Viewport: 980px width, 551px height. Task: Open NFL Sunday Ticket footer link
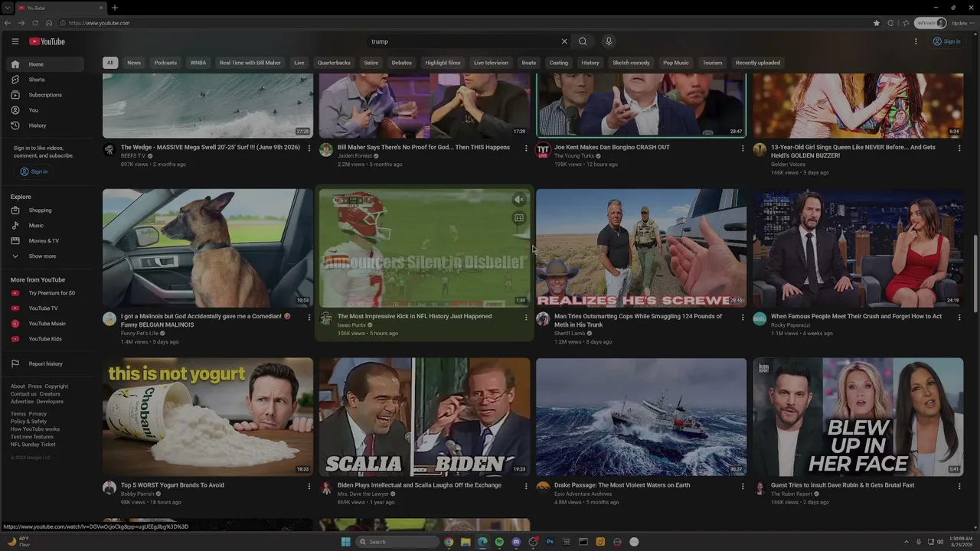(33, 445)
